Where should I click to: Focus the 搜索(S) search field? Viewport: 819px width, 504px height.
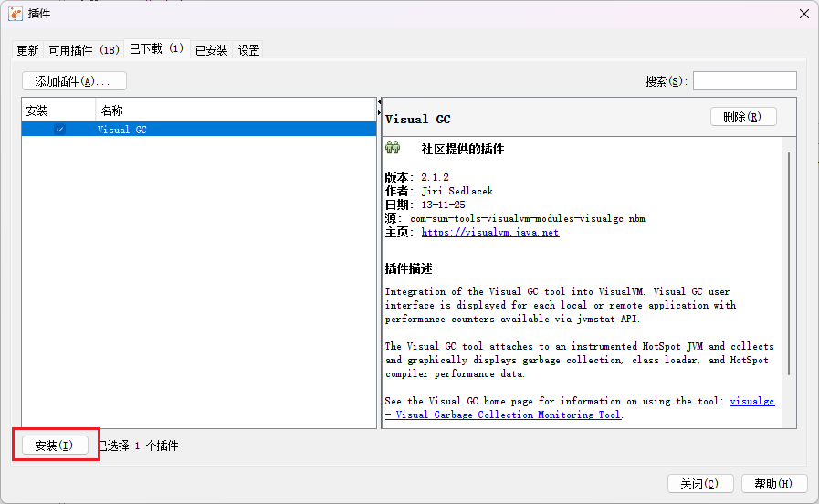744,81
